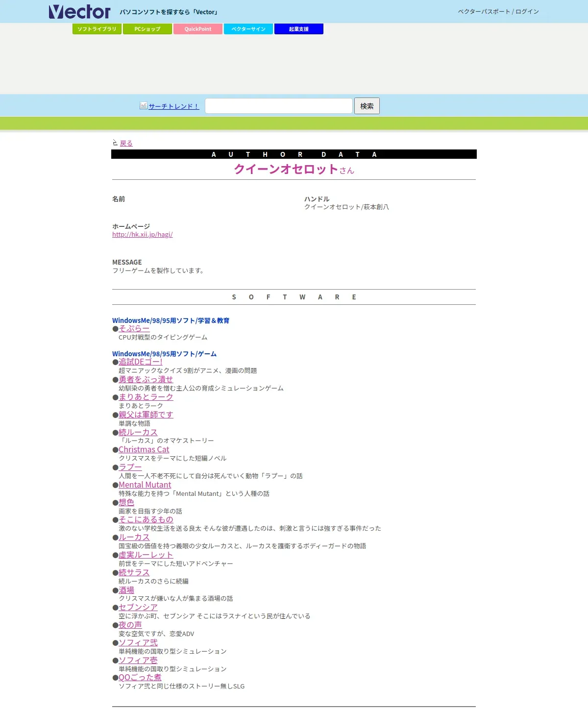The height and width of the screenshot is (712, 588).
Task: Click description 画家を目指す少年の話
Action: coord(150,511)
